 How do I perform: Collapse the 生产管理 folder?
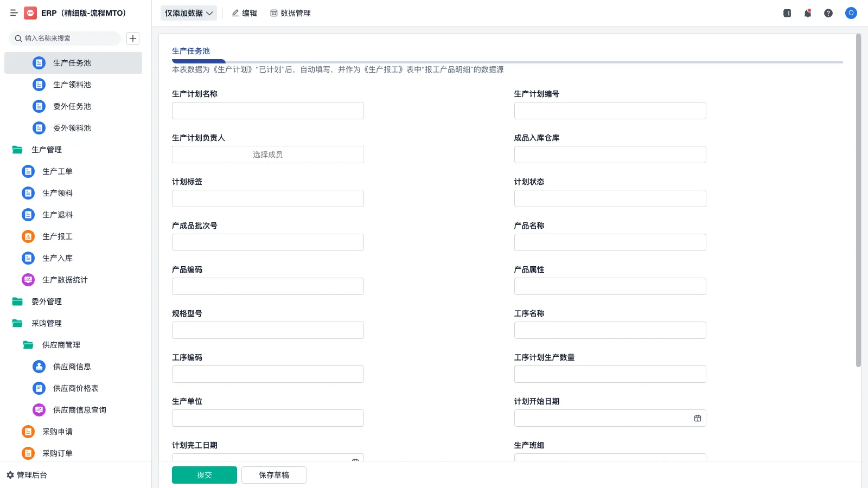point(47,150)
